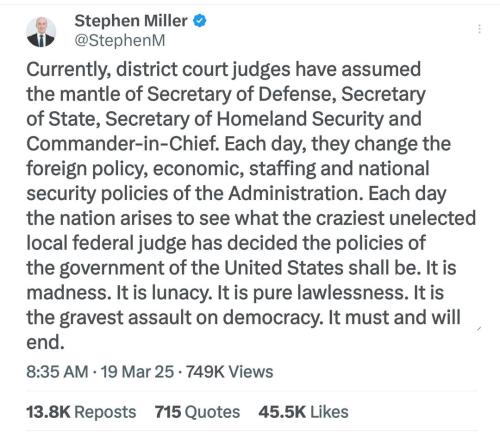The width and height of the screenshot is (500, 437).
Task: Click the 19 Mar 25 date
Action: point(137,372)
